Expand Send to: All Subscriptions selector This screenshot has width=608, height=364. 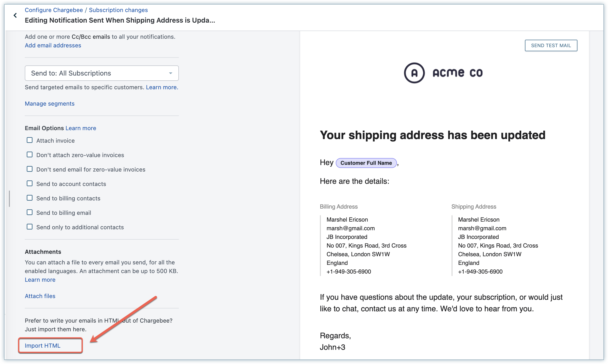[102, 73]
